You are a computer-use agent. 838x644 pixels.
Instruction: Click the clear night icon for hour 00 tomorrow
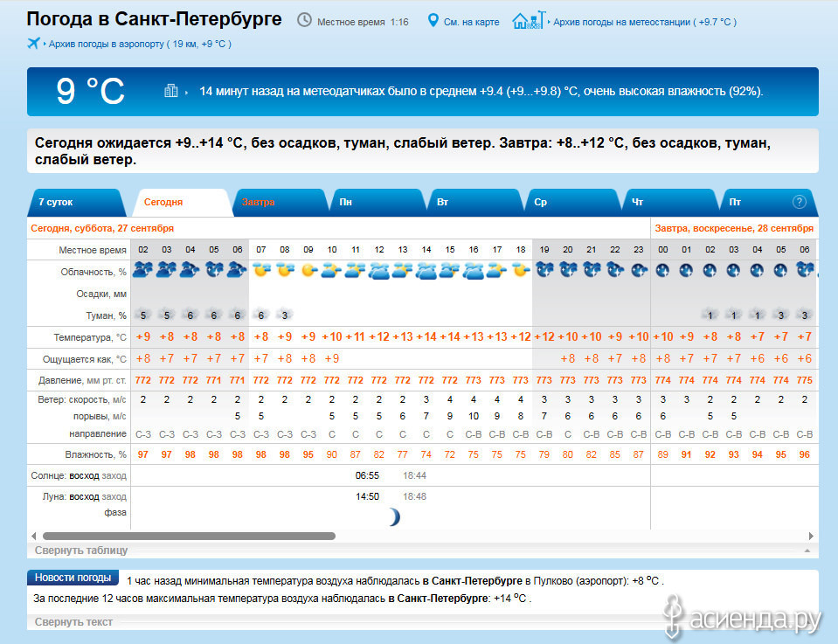click(662, 271)
